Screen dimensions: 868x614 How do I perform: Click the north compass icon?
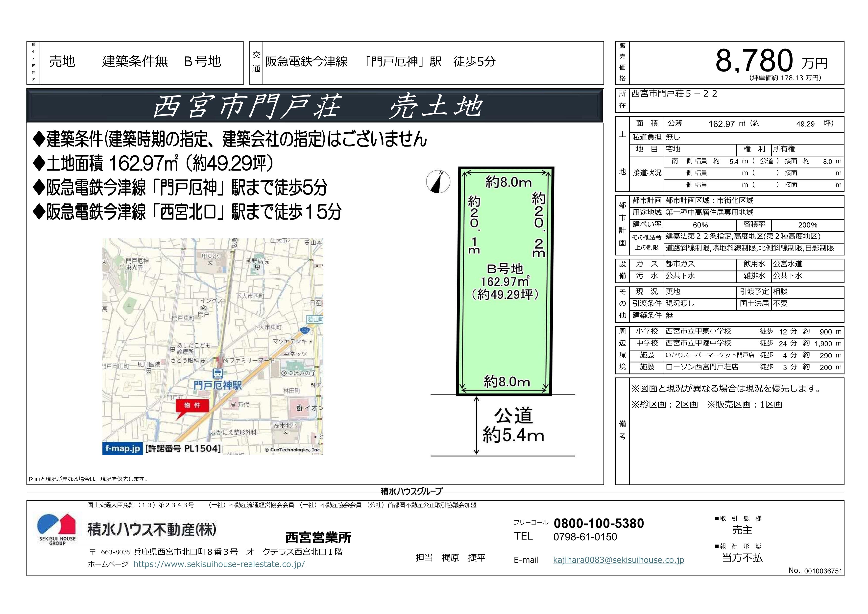[438, 181]
